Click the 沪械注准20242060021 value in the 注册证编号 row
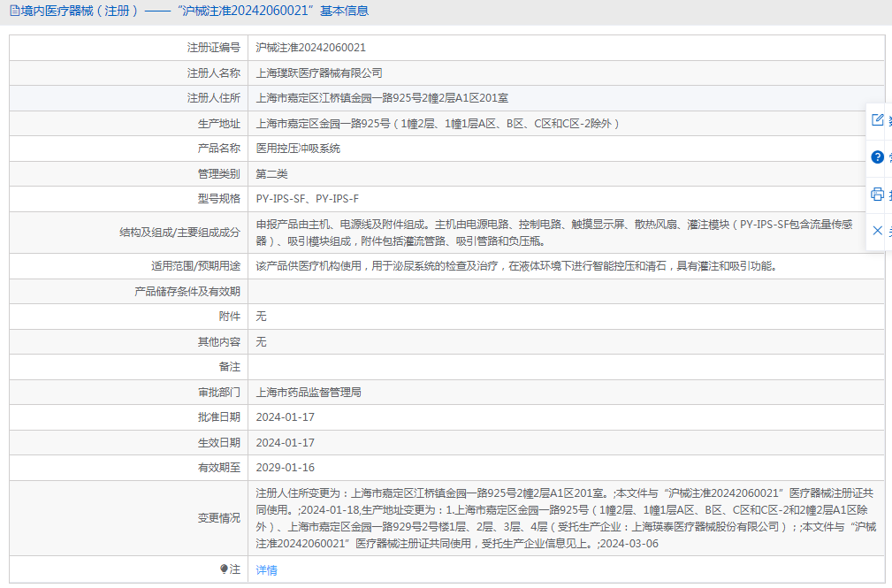 click(310, 48)
